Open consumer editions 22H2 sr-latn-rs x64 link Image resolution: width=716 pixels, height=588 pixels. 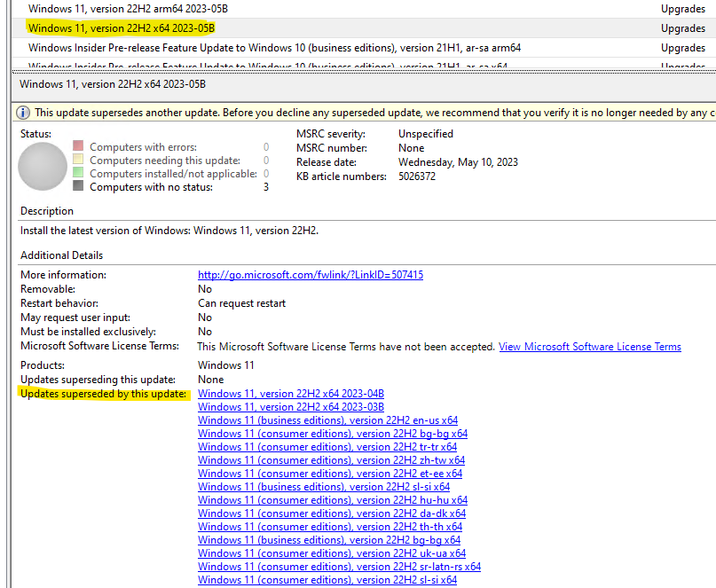[339, 567]
